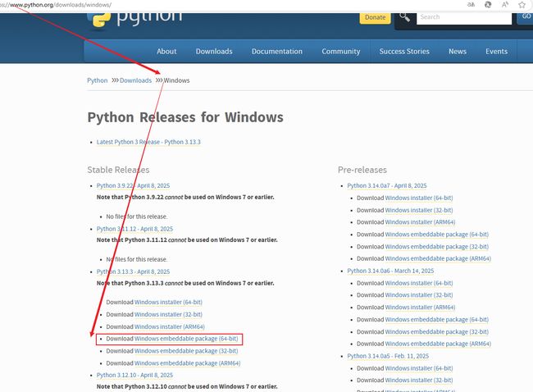The height and width of the screenshot is (392, 533).
Task: Download 3.14.0a7 embeddable package (32-bit)
Action: (x=437, y=247)
